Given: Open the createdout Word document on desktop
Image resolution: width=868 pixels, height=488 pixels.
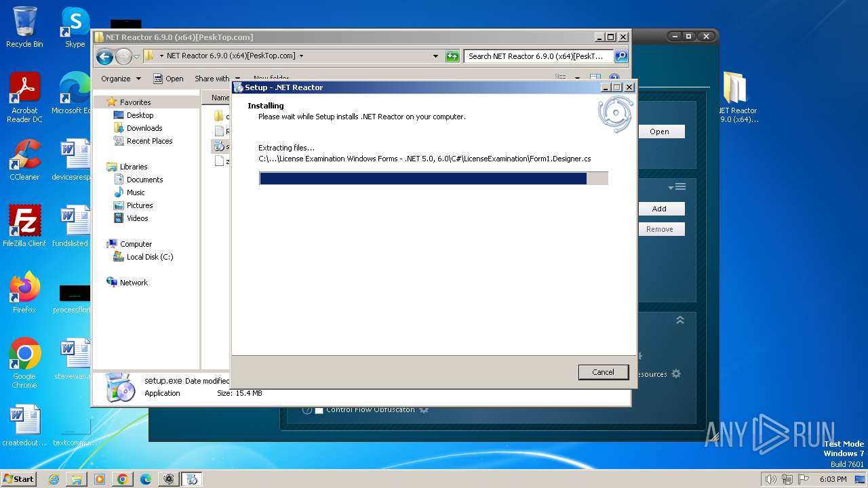Looking at the screenshot, I should click(24, 426).
